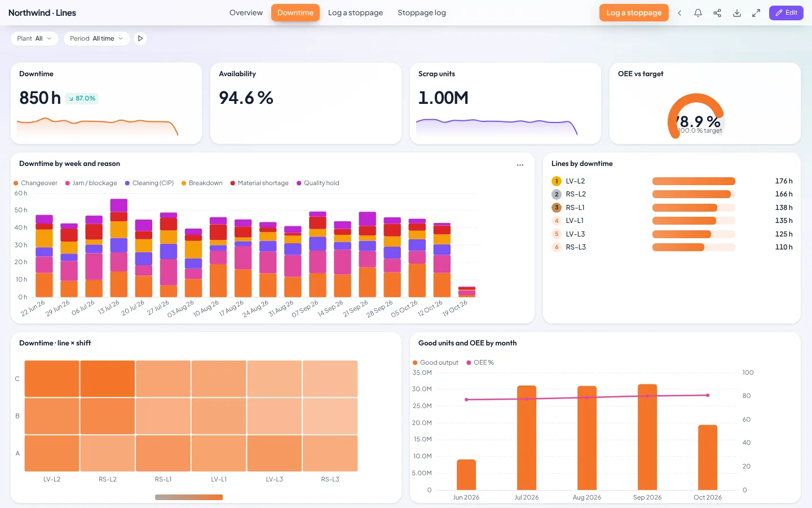812x508 pixels.
Task: Toggle the Changeover legend series
Action: [x=36, y=183]
